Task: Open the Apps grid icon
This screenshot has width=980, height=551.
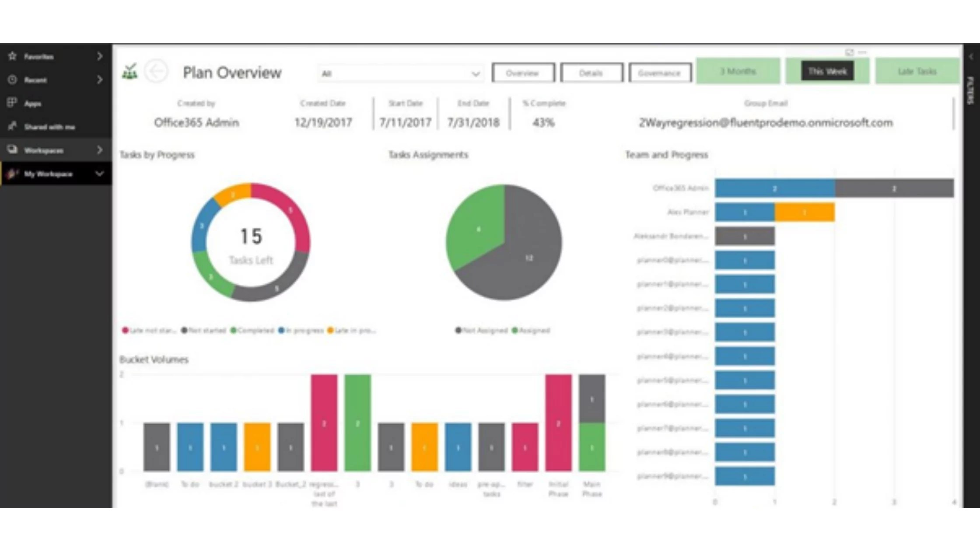Action: (x=12, y=103)
